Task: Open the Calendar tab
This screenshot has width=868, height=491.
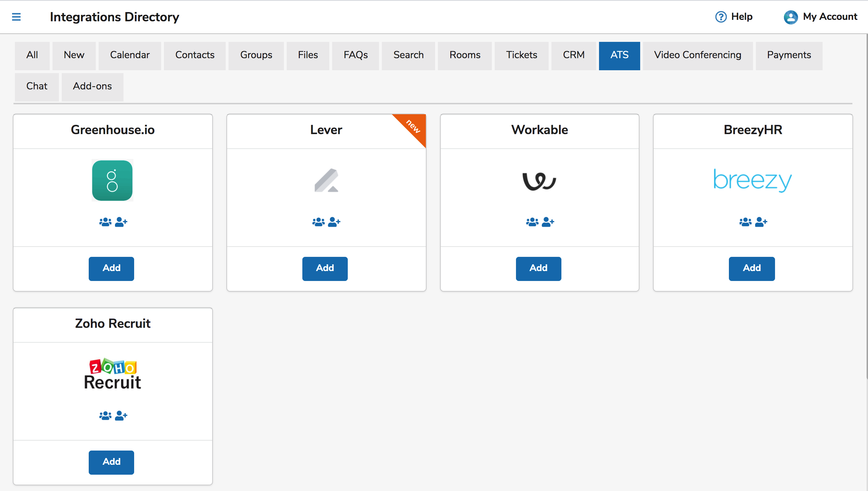Action: point(130,55)
